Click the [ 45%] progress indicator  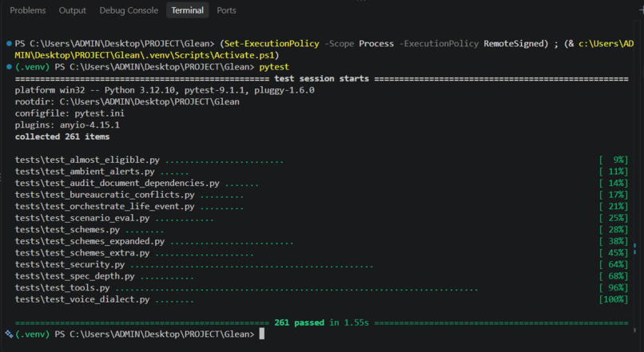click(x=614, y=253)
